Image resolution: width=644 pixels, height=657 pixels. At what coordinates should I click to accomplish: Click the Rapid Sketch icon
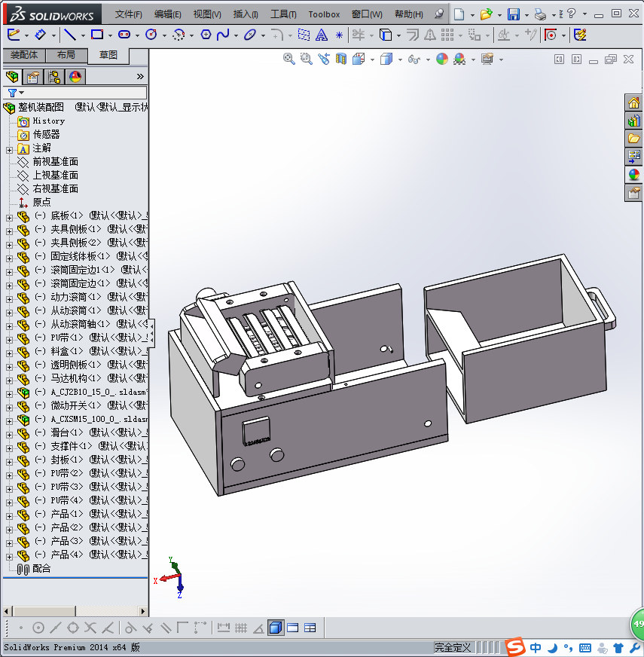tap(580, 35)
